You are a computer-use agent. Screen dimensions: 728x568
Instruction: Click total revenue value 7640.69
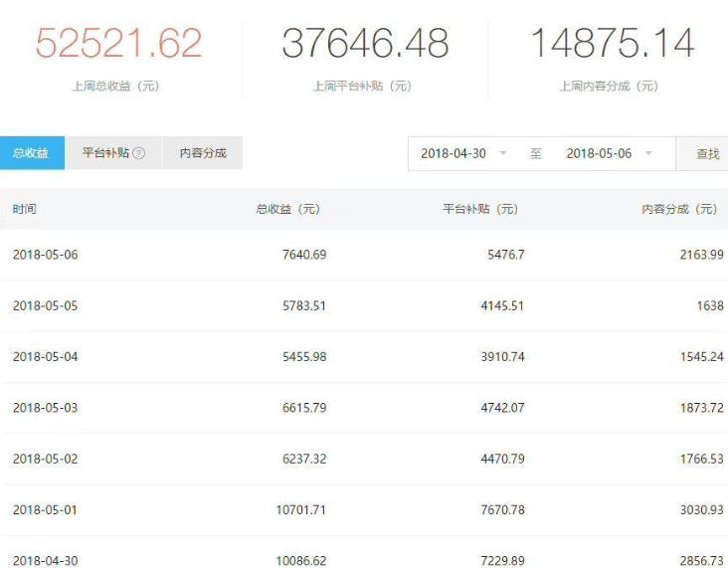point(304,255)
